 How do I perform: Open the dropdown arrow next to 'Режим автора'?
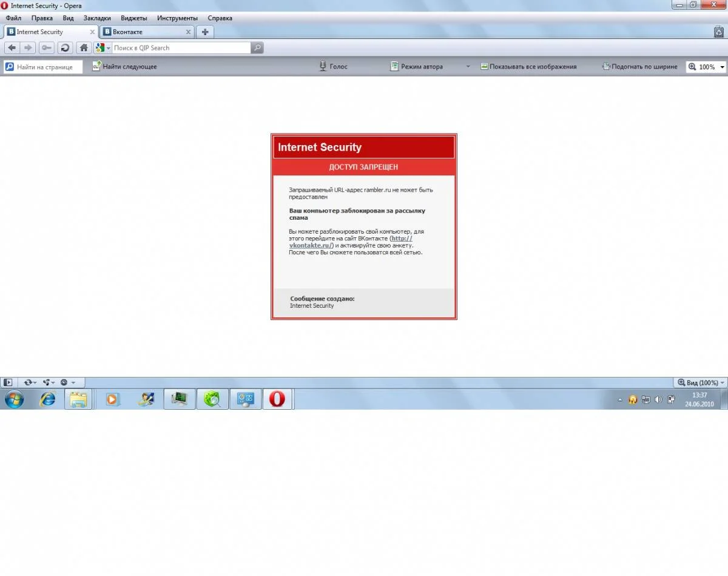[468, 67]
